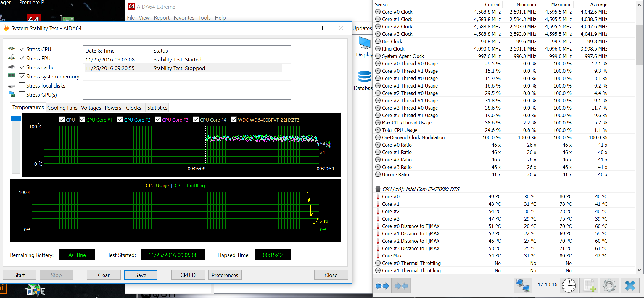Click the Start button
This screenshot has height=298, width=644.
click(x=20, y=275)
